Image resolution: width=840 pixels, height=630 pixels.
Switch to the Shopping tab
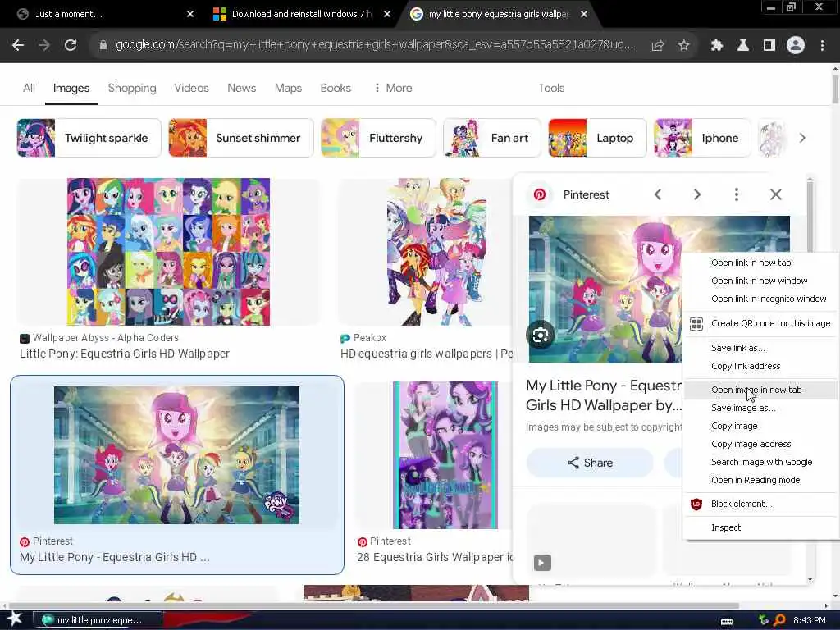(132, 88)
